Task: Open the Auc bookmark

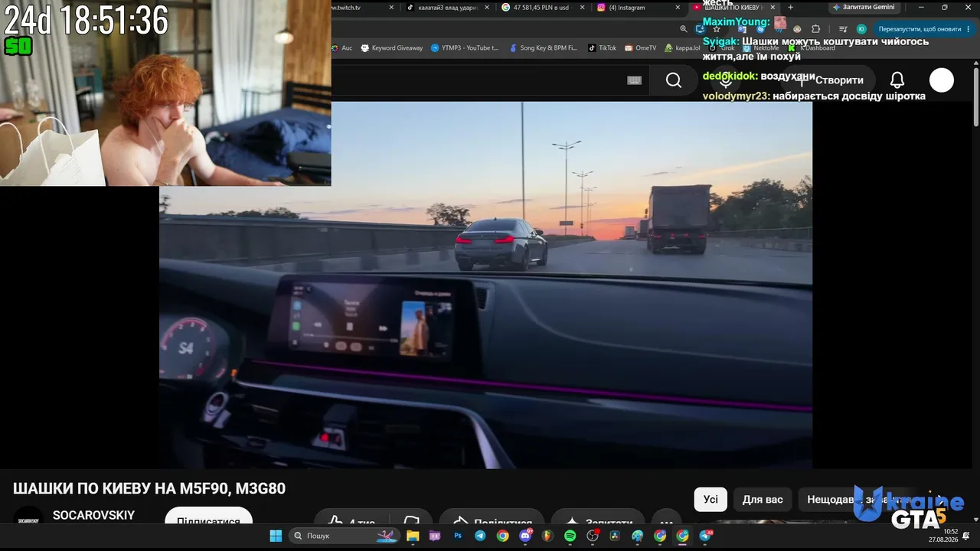Action: pyautogui.click(x=342, y=47)
